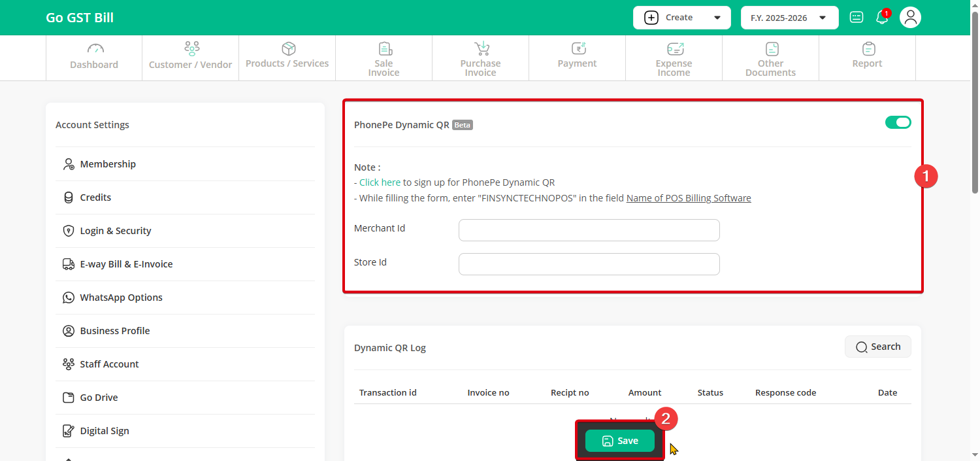Open Report clipboard icon
980x461 pixels.
coord(868,49)
